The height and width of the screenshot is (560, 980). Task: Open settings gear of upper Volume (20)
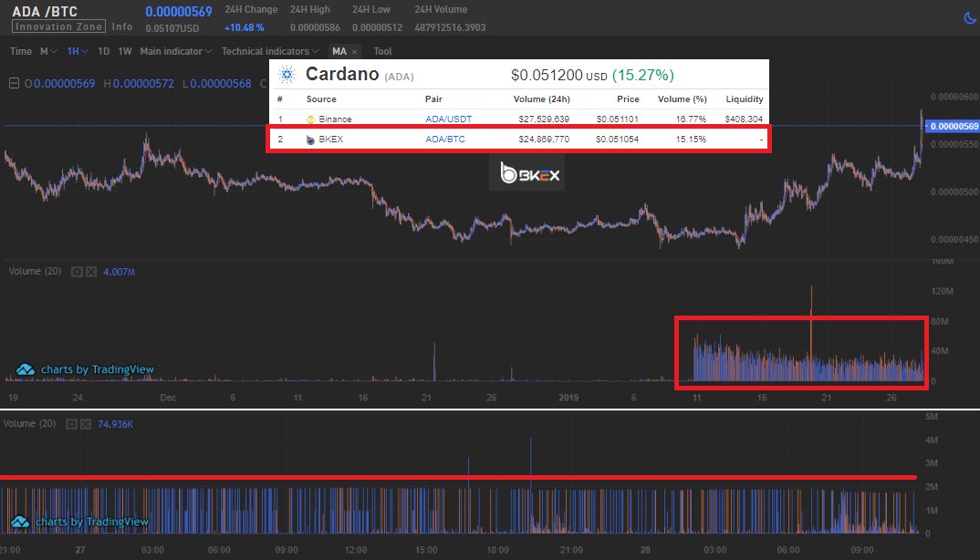point(77,271)
